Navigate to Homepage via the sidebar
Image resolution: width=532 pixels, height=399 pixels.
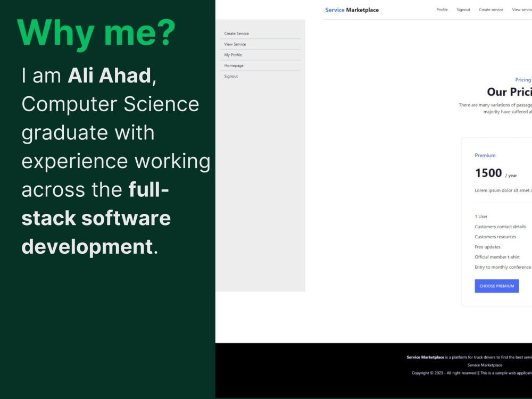234,65
